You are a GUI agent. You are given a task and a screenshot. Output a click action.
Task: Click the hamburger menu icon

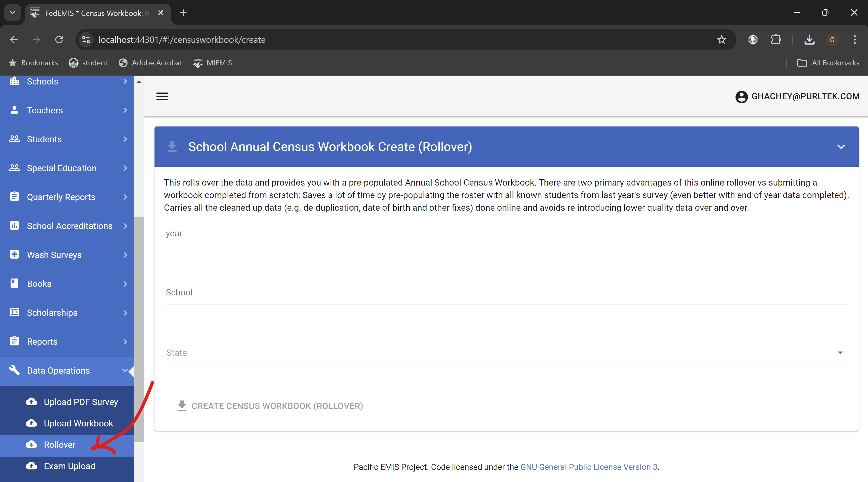[162, 97]
